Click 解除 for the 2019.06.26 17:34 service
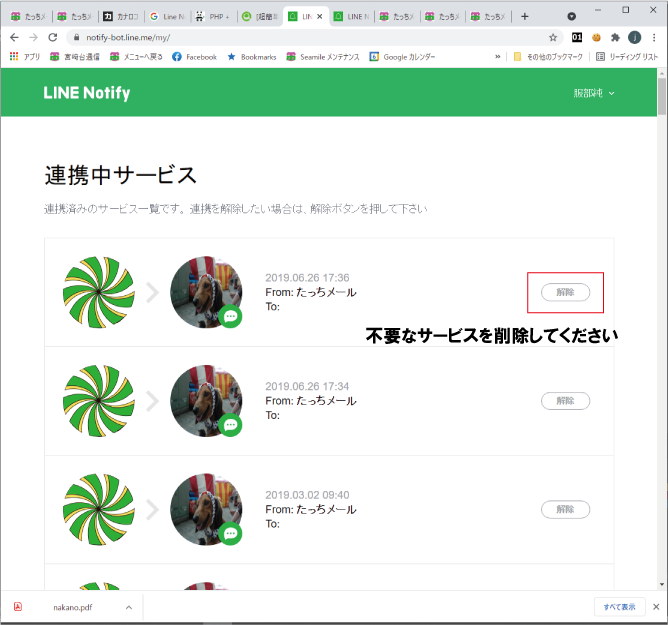The height and width of the screenshot is (625, 668). tap(565, 401)
